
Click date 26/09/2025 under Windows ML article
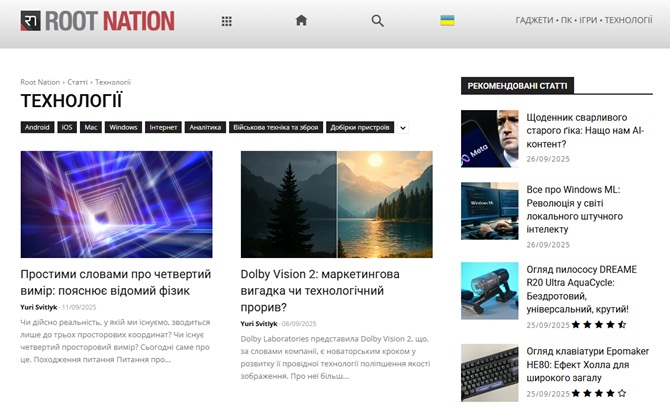(548, 245)
